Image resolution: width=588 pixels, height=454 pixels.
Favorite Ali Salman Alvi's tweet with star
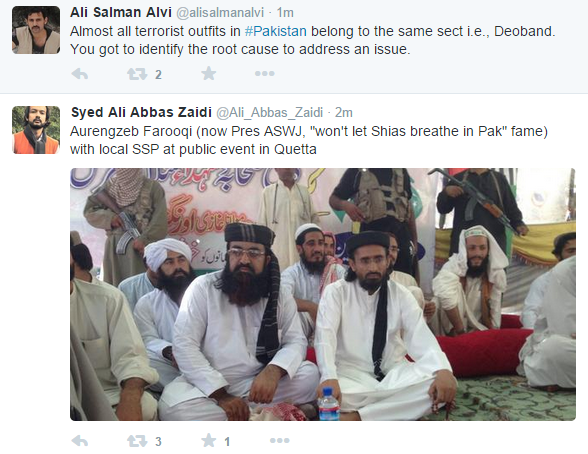coord(208,73)
